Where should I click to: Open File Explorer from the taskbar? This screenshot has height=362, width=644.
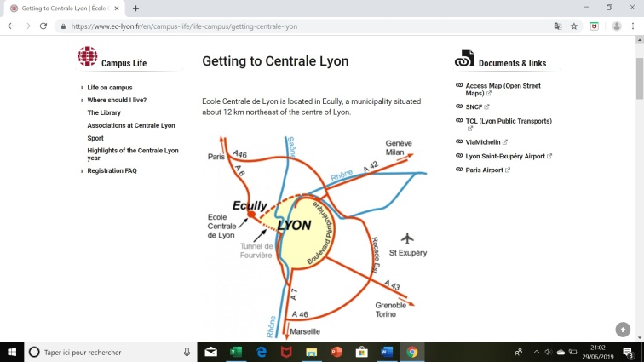pos(311,352)
